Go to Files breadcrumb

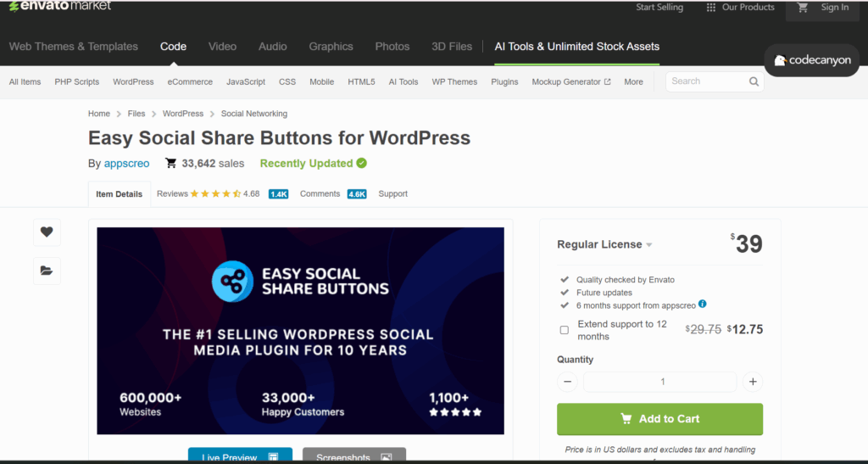click(x=136, y=114)
